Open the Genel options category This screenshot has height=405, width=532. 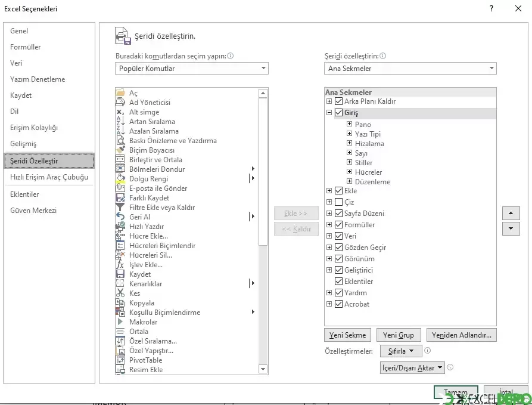point(49,31)
